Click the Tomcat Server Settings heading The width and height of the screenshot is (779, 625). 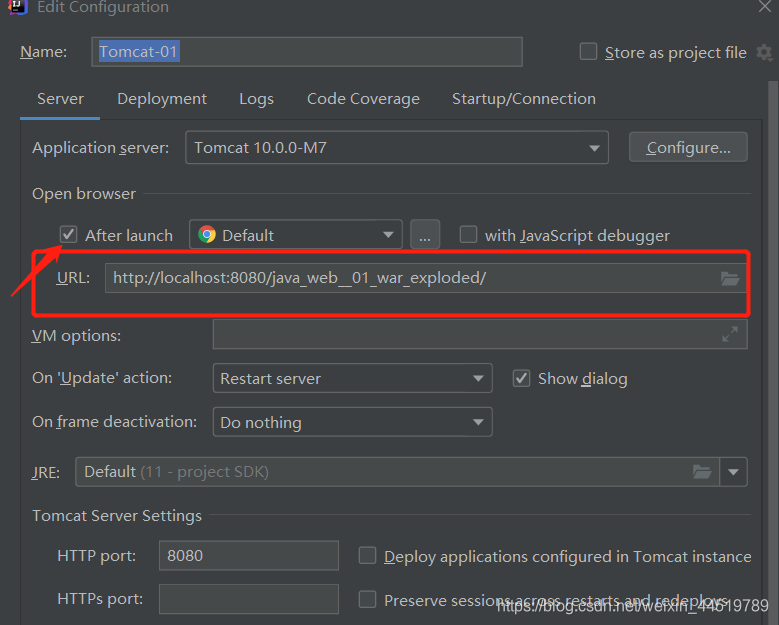click(117, 516)
